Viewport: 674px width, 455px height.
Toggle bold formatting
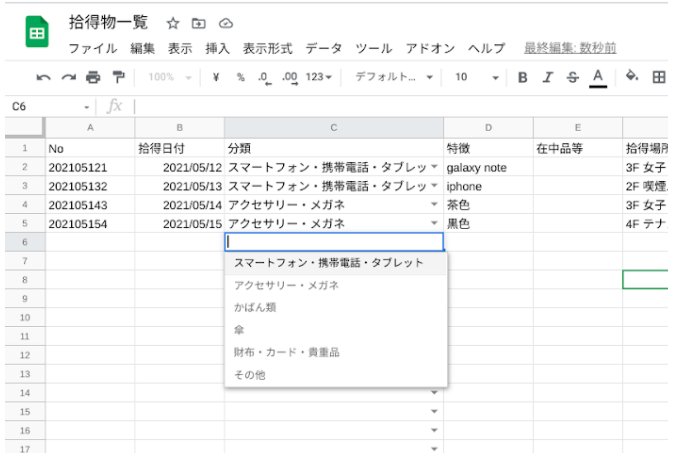click(x=523, y=77)
